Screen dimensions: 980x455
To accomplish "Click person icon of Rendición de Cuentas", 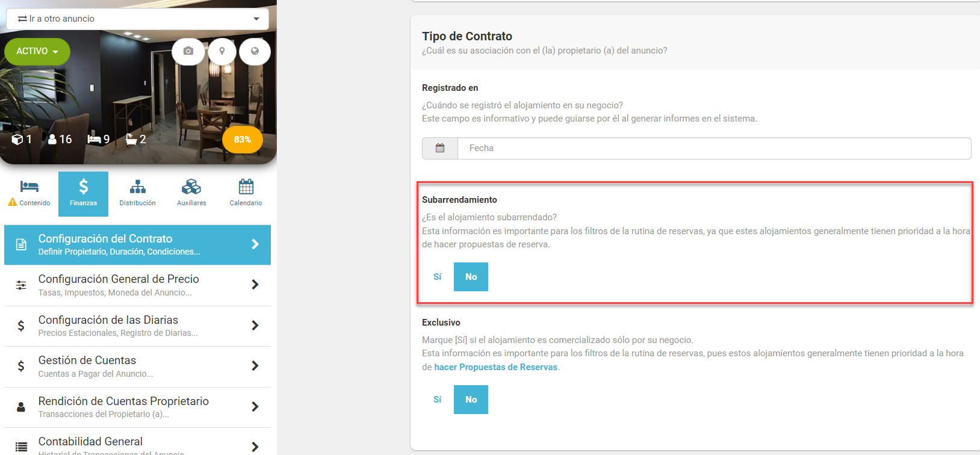I will (x=21, y=407).
